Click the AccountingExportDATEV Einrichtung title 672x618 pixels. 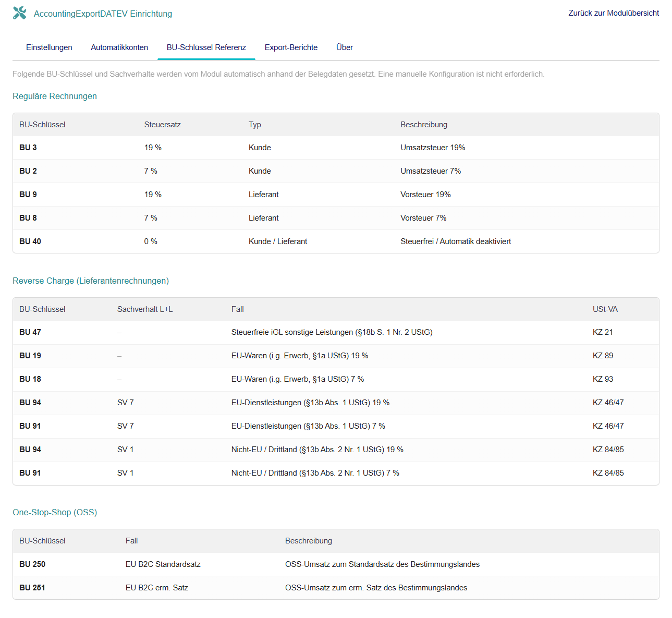[103, 14]
